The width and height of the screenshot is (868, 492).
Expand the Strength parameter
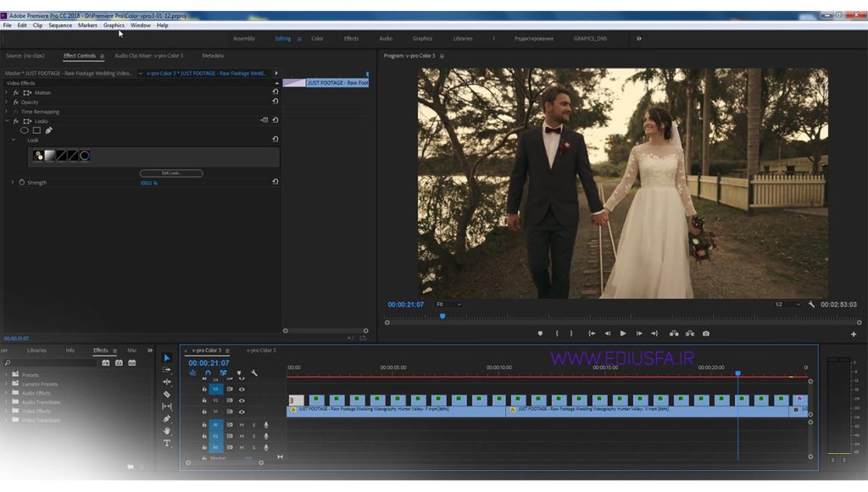pyautogui.click(x=12, y=182)
